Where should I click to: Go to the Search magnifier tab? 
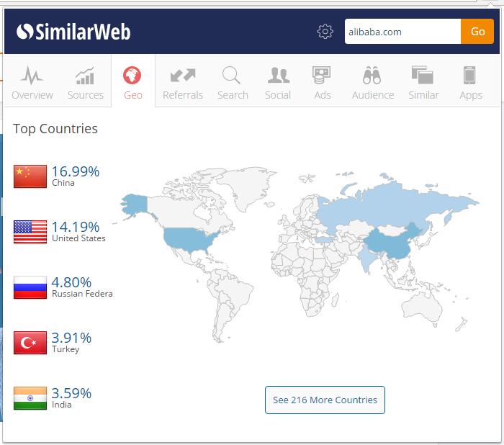pos(233,82)
